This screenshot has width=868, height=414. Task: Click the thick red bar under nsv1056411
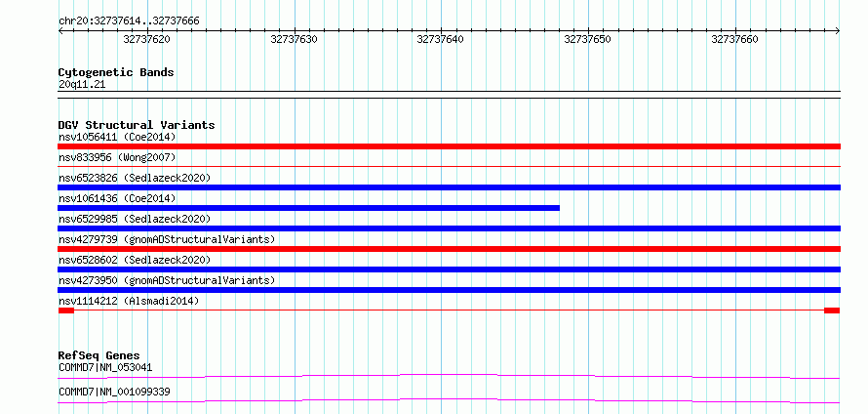pos(449,146)
